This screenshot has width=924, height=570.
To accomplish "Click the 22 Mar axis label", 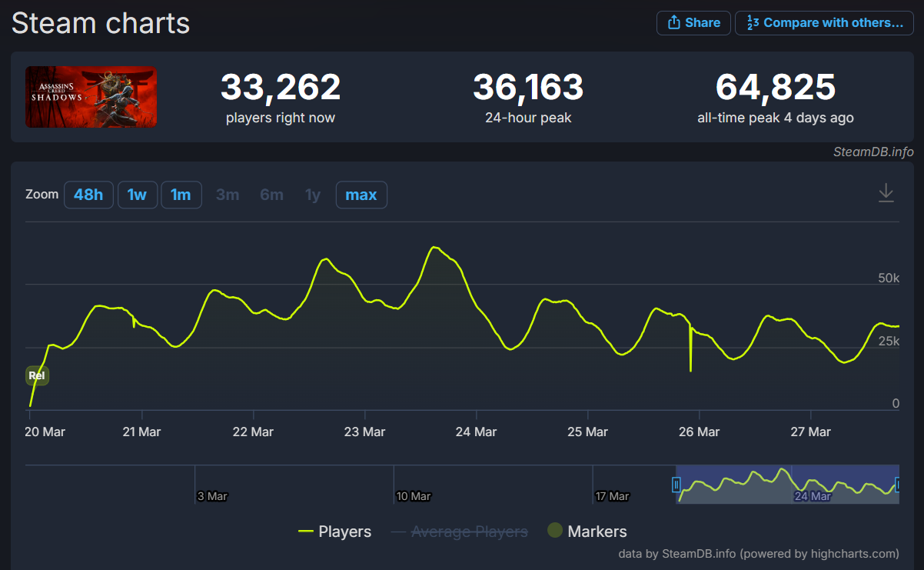I will pyautogui.click(x=253, y=432).
